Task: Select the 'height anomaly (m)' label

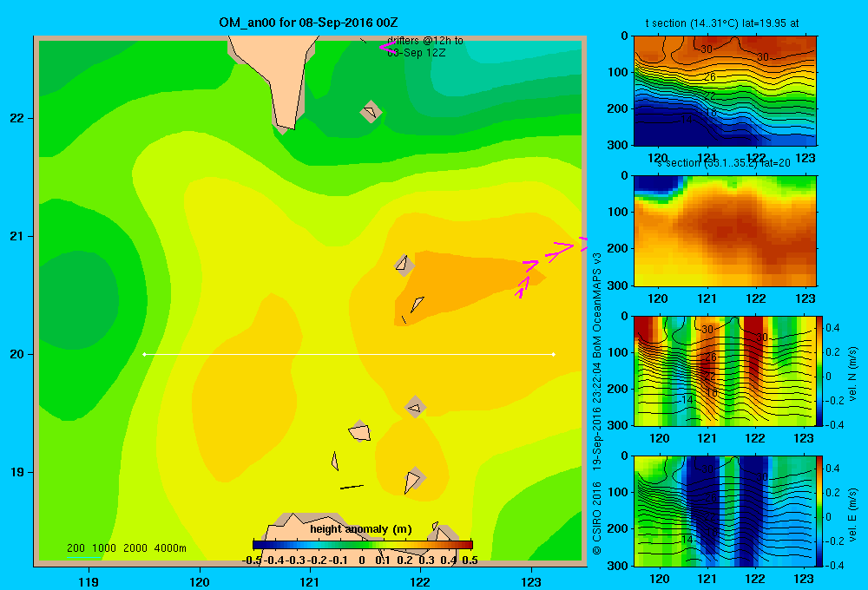Action: [361, 529]
